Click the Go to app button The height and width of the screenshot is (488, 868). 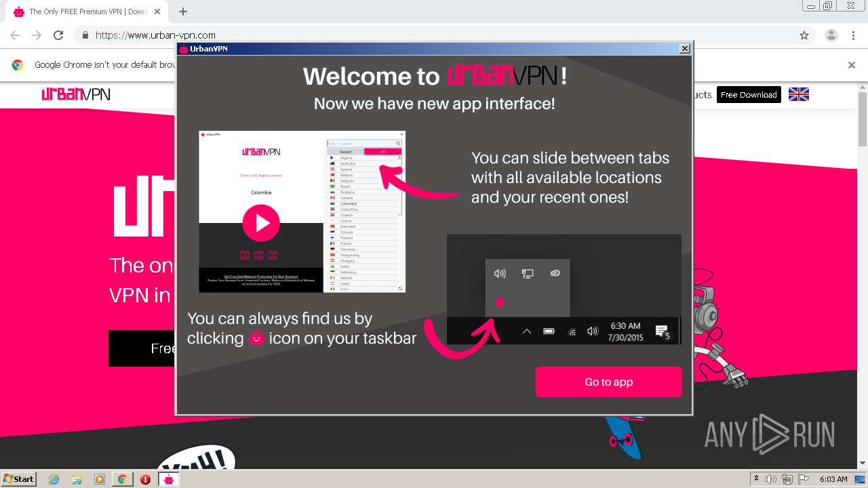pos(608,382)
